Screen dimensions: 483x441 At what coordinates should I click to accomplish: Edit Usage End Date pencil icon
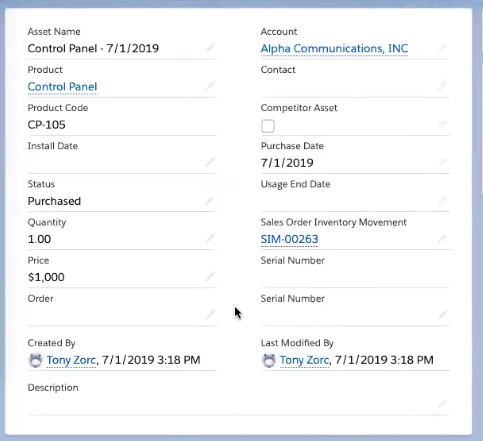[442, 201]
